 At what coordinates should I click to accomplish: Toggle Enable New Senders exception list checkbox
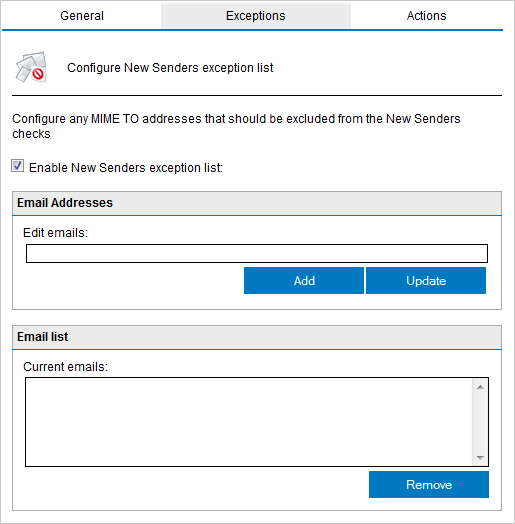coord(17,166)
